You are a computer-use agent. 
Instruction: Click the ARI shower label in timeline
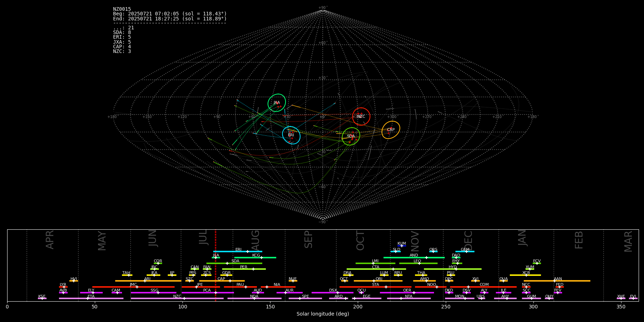(147, 279)
